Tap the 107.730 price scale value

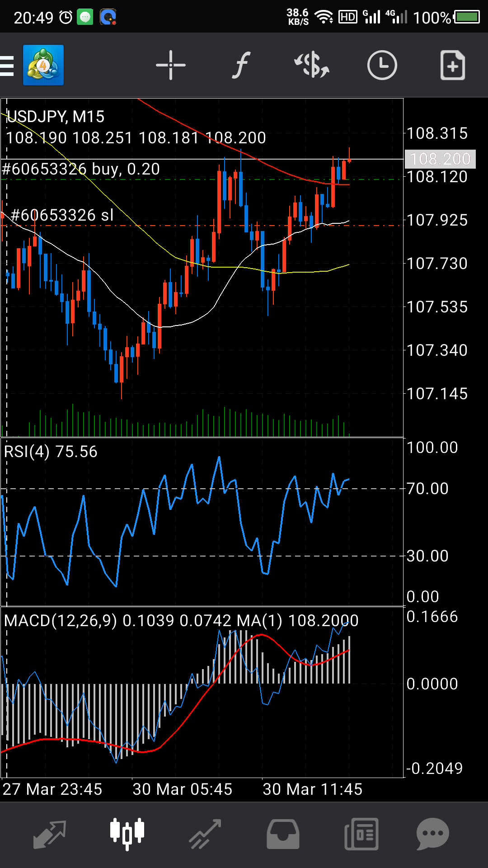(437, 264)
